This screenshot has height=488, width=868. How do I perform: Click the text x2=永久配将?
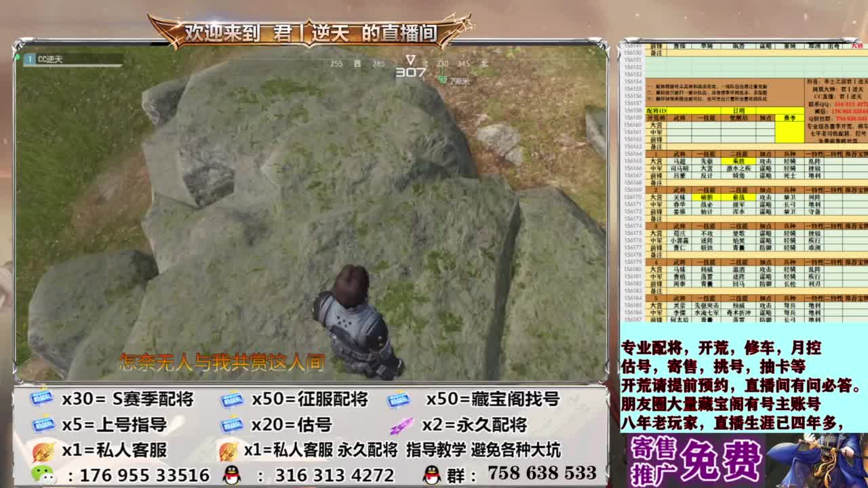point(474,425)
